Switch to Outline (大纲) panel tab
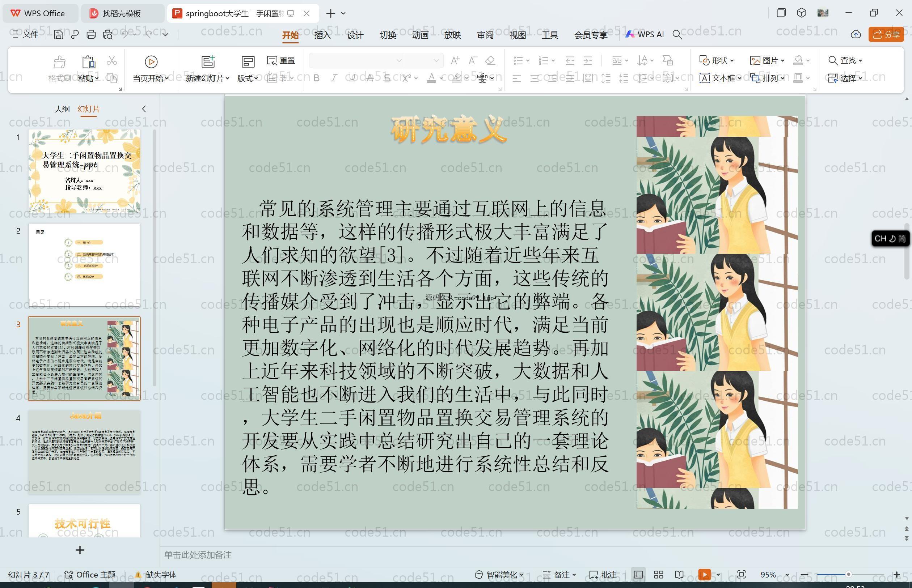 [62, 109]
